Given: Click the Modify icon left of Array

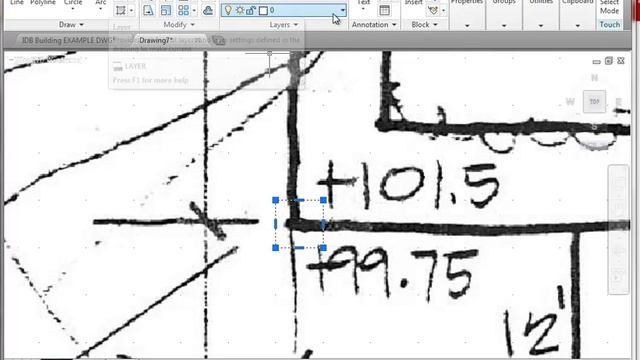Looking at the screenshot, I should click(166, 10).
